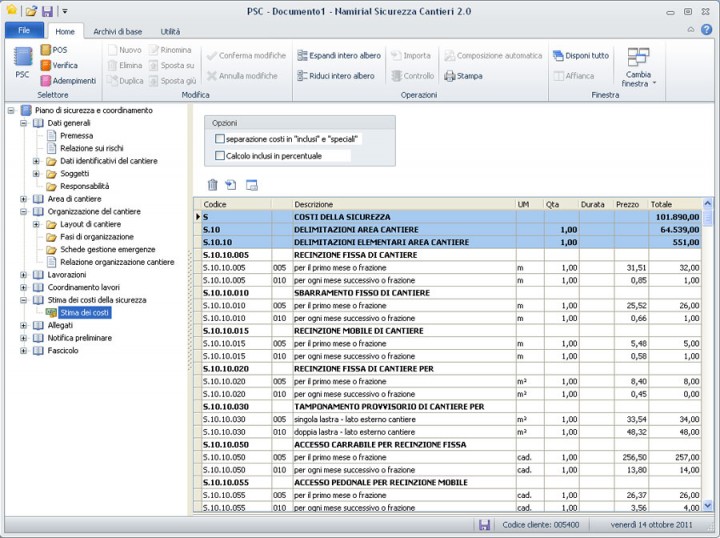
Task: Select the POS document type icon
Action: tap(47, 50)
